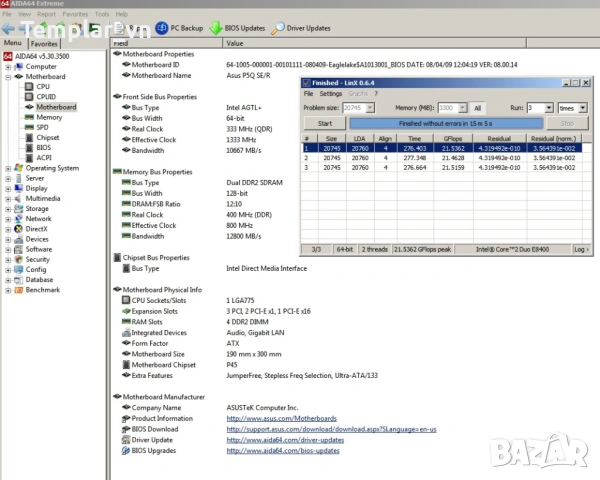Screen dimensions: 600x480
Task: Select the Motherboard sub-item in tree
Action: point(56,107)
